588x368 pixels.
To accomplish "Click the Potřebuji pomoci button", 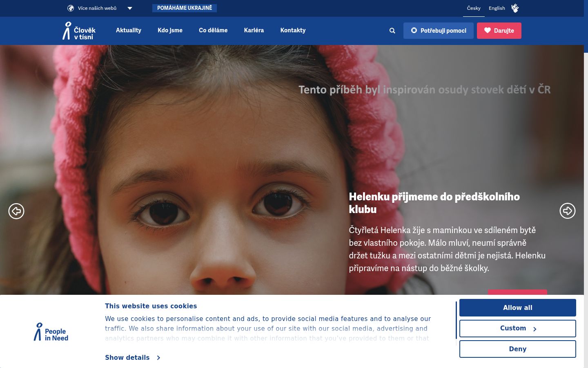I will 439,31.
